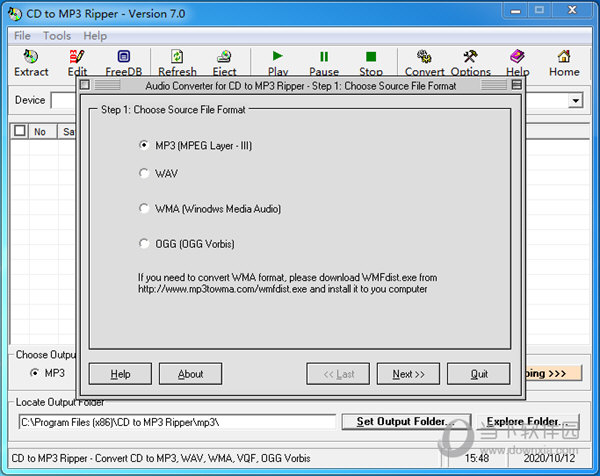Select MP3 (MPEG Layer-III) source format
This screenshot has height=476, width=600.
[x=195, y=145]
